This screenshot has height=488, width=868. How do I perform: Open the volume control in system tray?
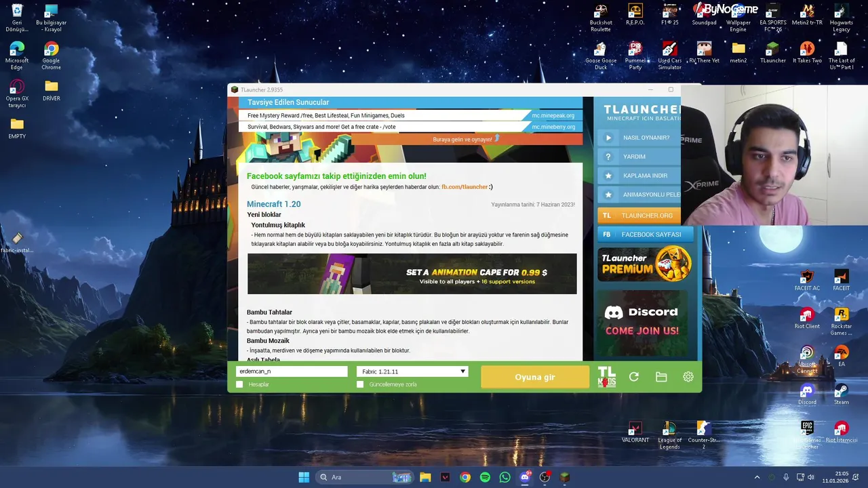point(810,477)
